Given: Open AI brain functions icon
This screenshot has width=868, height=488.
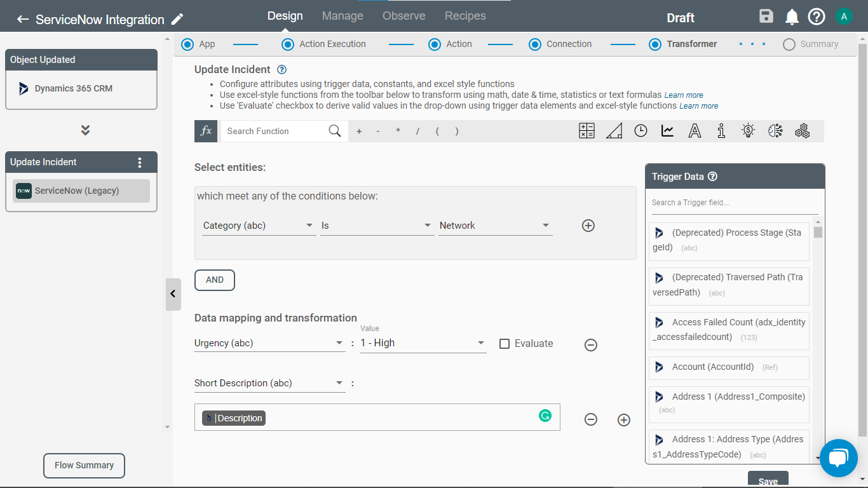Looking at the screenshot, I should (x=775, y=131).
